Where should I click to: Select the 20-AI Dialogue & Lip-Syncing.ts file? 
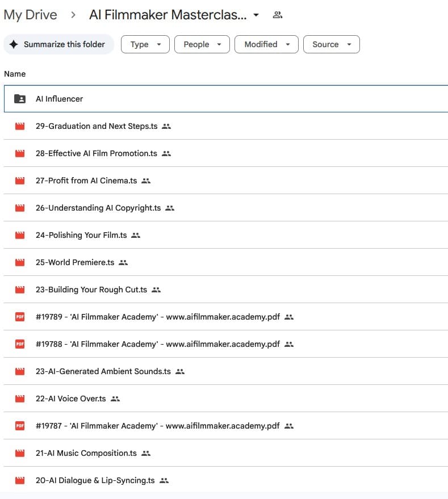click(x=95, y=480)
